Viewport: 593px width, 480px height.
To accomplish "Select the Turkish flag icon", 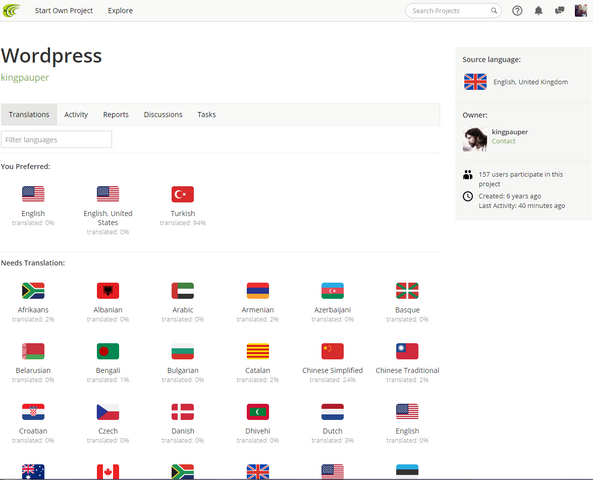I will pyautogui.click(x=183, y=194).
